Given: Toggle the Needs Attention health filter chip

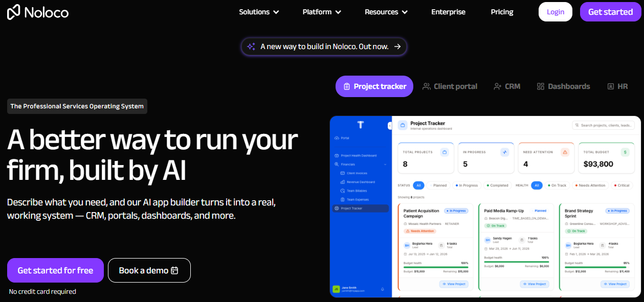Looking at the screenshot, I should (x=590, y=185).
